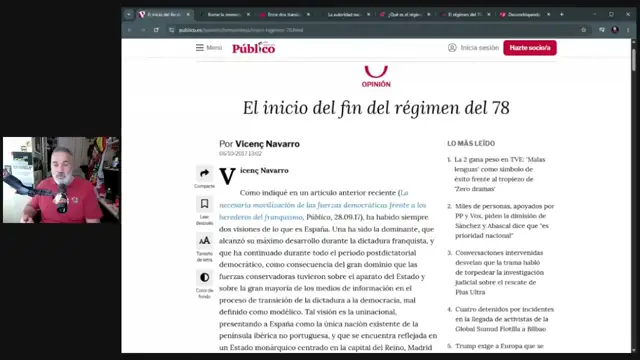Click the Tamaño de letra font-size icon
Screen dimensions: 640x360
pyautogui.click(x=204, y=240)
